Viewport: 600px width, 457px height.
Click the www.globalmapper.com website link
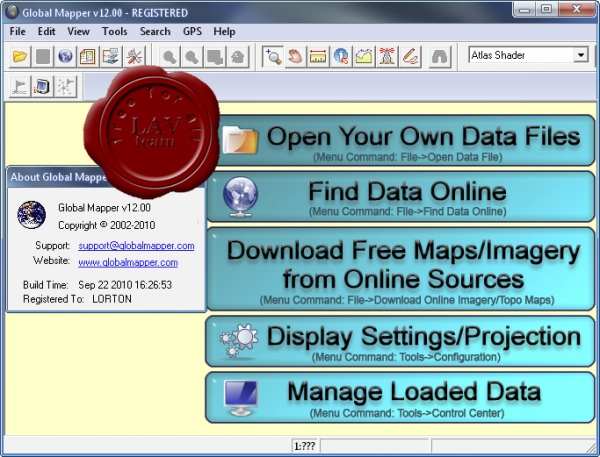(128, 263)
